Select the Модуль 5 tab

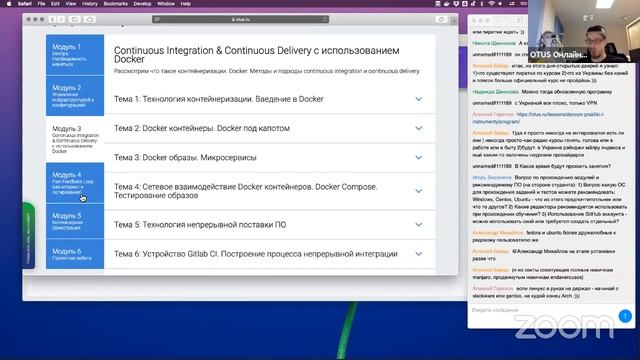point(75,221)
